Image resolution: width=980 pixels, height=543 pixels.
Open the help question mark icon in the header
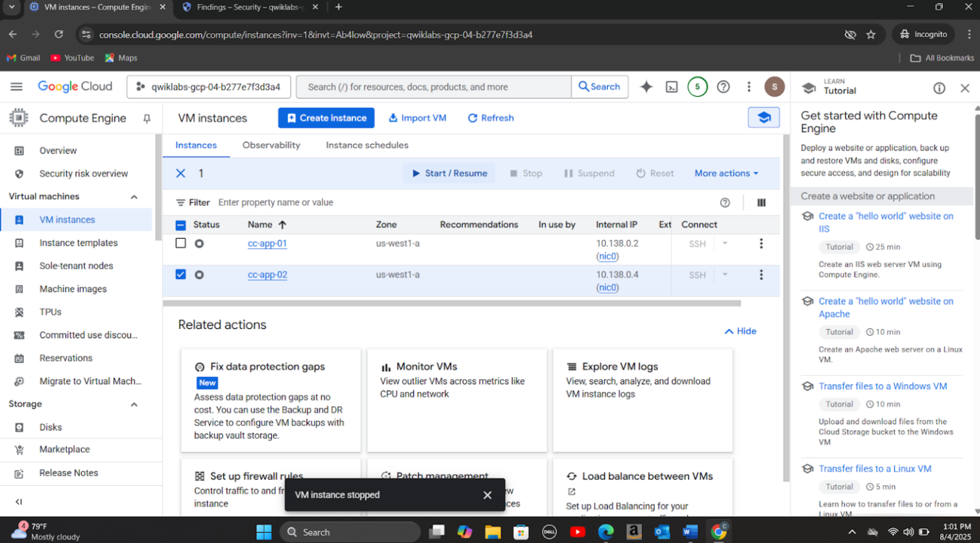click(x=723, y=87)
